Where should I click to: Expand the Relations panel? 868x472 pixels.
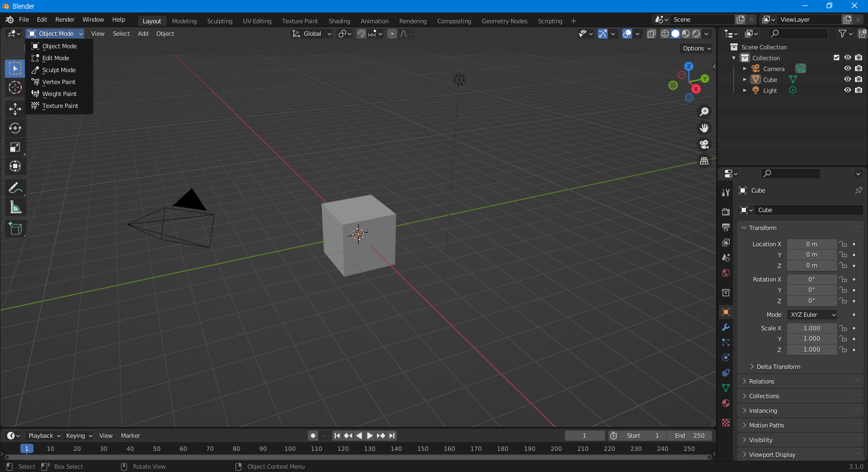tap(800, 381)
